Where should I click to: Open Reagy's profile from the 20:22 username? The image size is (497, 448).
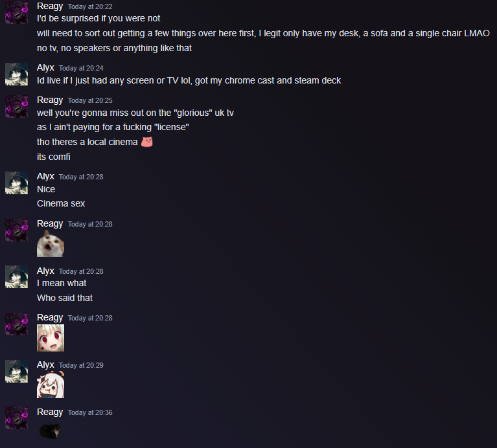pos(50,6)
